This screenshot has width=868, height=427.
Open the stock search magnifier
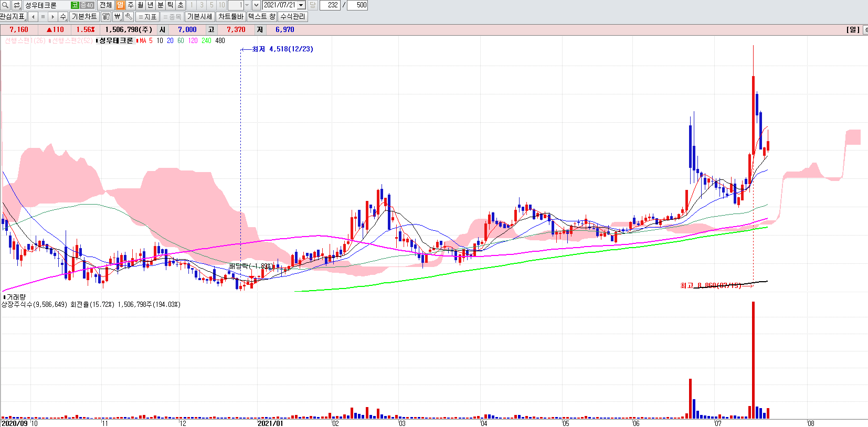pyautogui.click(x=5, y=5)
